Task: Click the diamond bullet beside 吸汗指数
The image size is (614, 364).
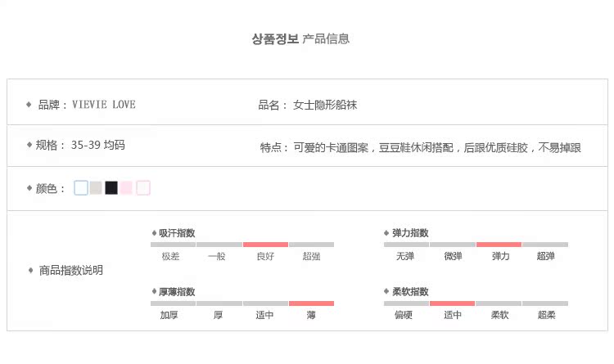Action: tap(153, 233)
